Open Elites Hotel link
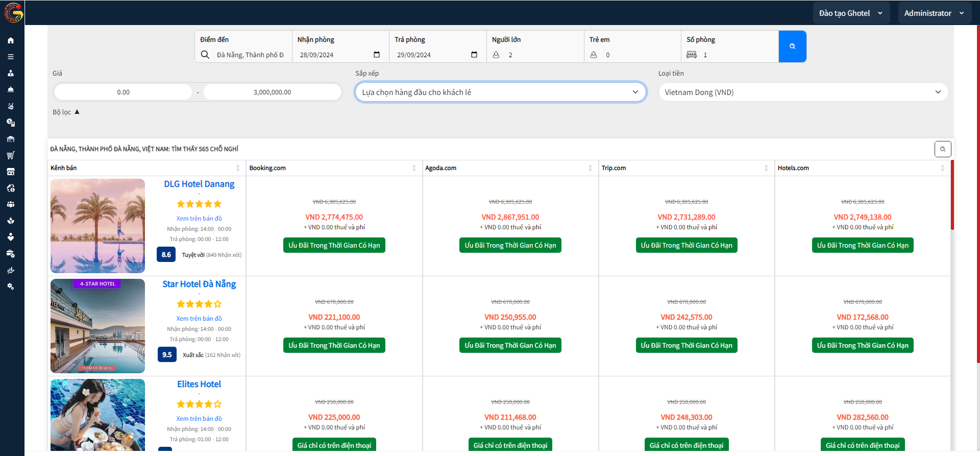 click(x=199, y=384)
